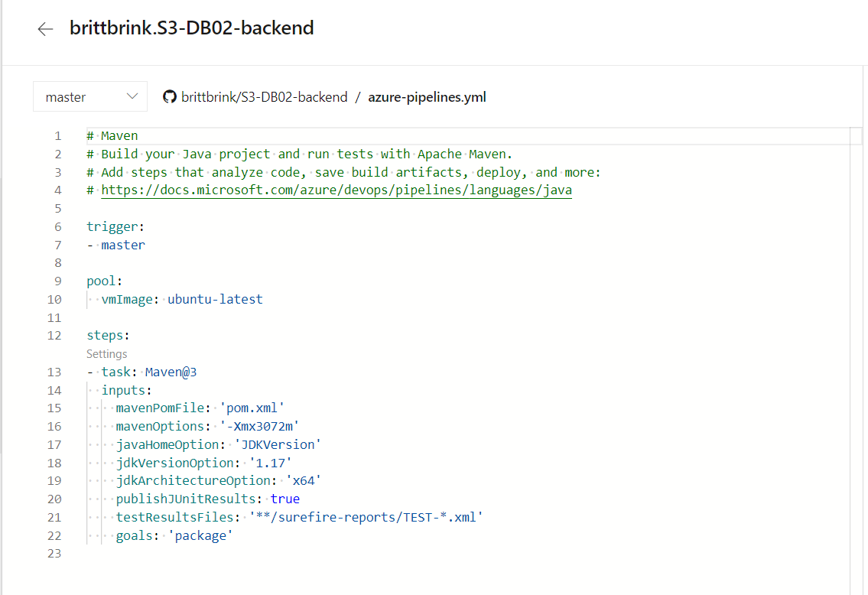Click the goals 'package' value
The image size is (868, 595).
tap(201, 535)
